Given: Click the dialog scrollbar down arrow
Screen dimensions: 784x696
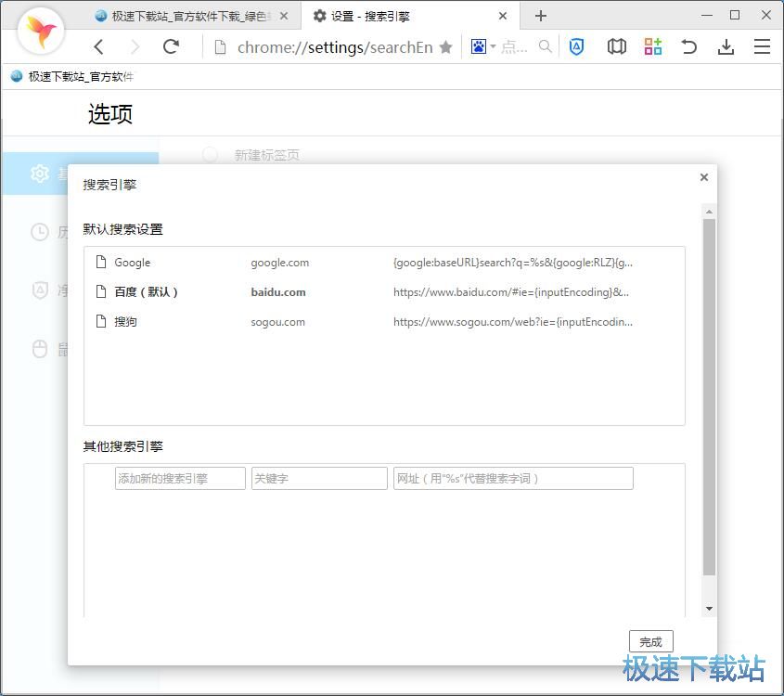Looking at the screenshot, I should click(x=709, y=609).
